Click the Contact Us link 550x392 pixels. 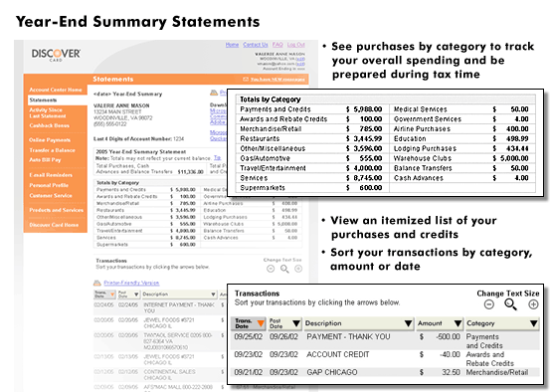click(256, 45)
